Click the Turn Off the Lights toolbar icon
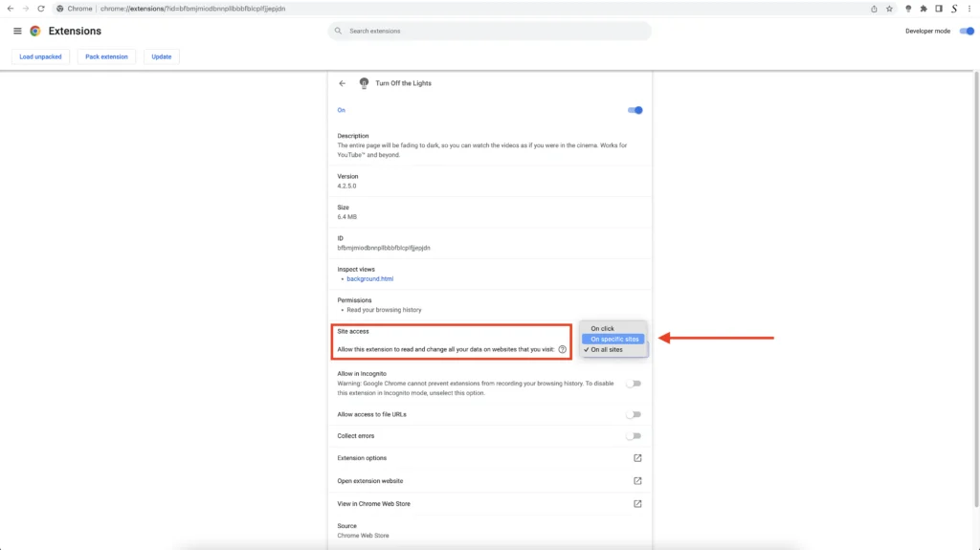 pos(907,9)
